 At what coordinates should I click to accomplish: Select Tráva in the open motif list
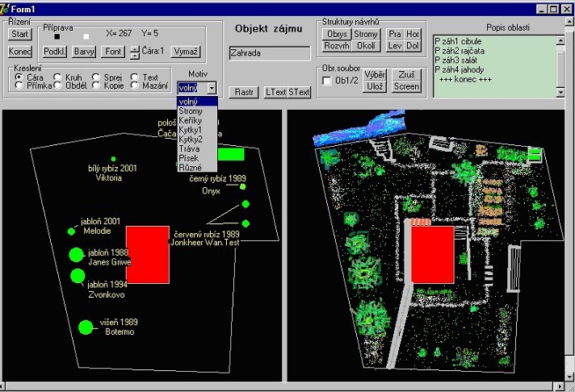coord(188,148)
